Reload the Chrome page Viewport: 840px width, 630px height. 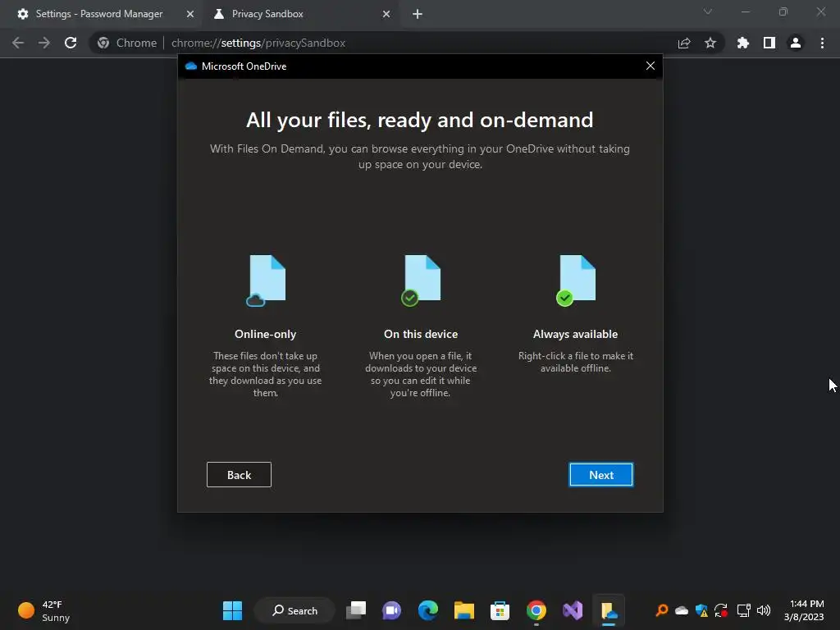click(71, 43)
